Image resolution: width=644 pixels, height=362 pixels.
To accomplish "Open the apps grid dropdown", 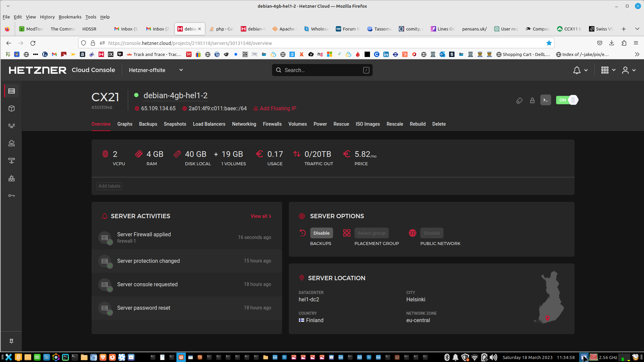I will coord(608,70).
